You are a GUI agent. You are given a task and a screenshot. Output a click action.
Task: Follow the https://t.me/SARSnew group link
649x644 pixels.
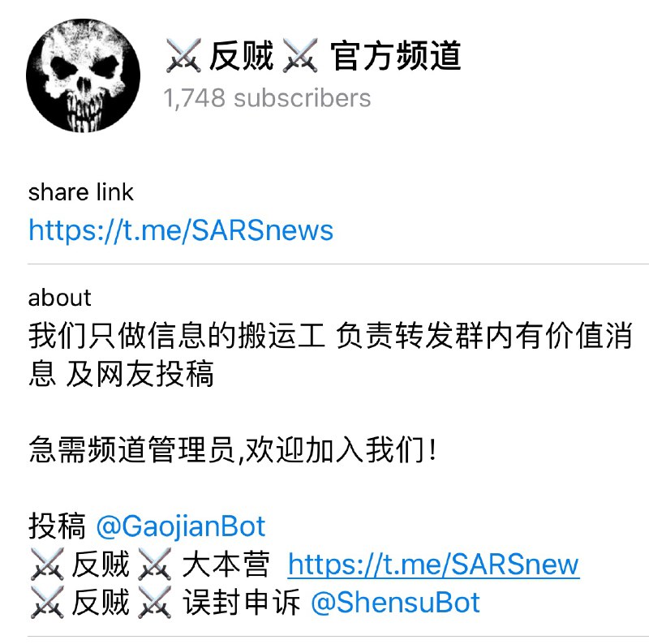[433, 564]
